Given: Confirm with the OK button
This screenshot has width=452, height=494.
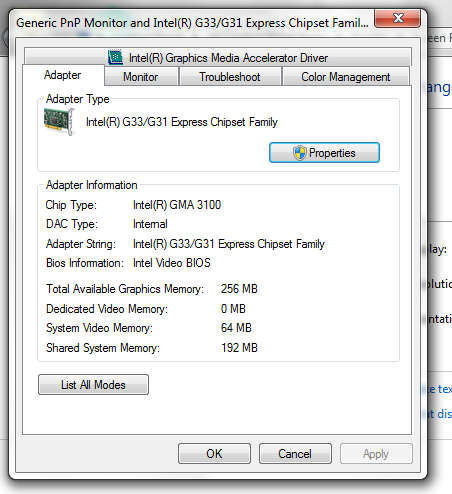Looking at the screenshot, I should coord(214,454).
